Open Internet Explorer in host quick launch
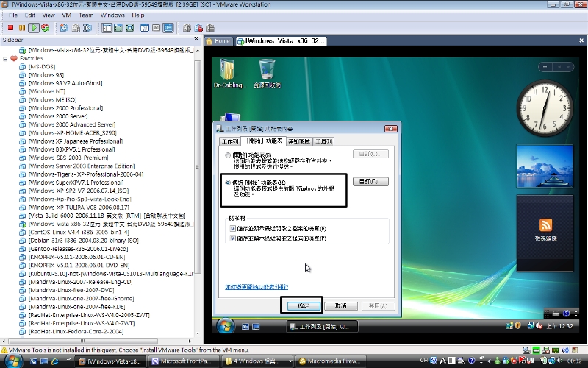Viewport: 588px width, 368px height. 54,361
